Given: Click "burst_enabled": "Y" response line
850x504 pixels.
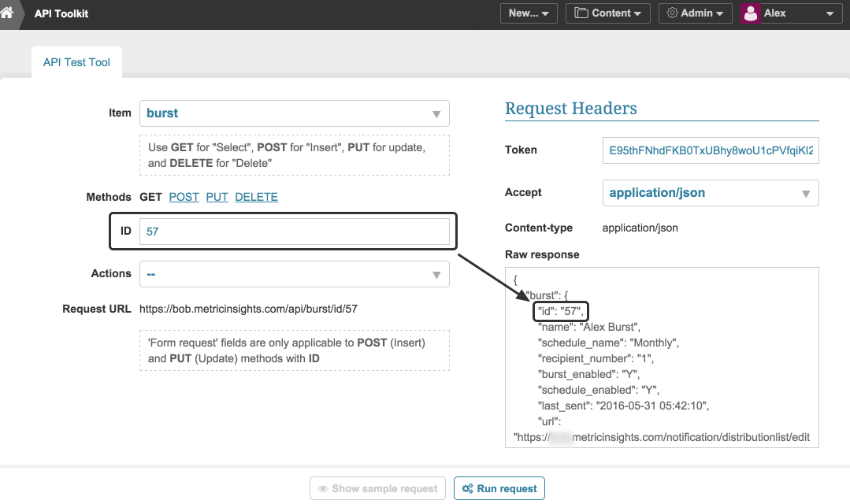Looking at the screenshot, I should 588,374.
